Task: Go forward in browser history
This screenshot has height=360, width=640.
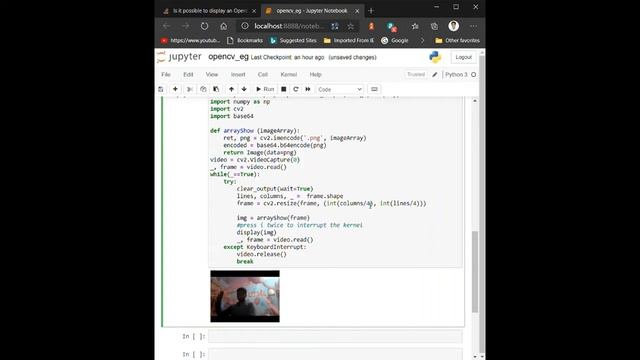Action: [185, 26]
